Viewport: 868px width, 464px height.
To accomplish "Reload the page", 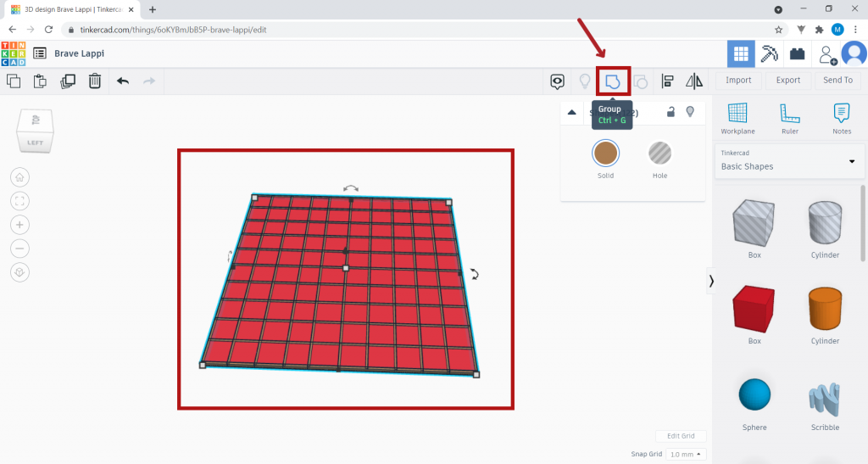I will pyautogui.click(x=48, y=30).
